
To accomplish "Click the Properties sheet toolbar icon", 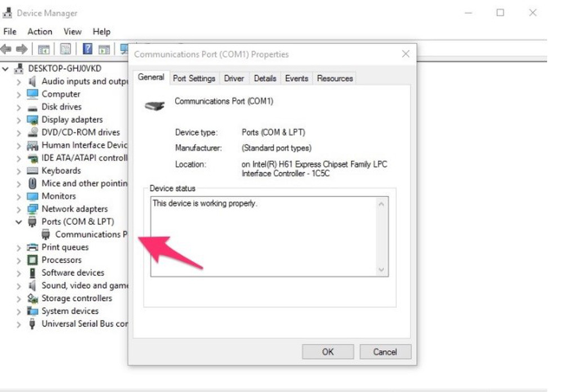I will click(x=65, y=49).
